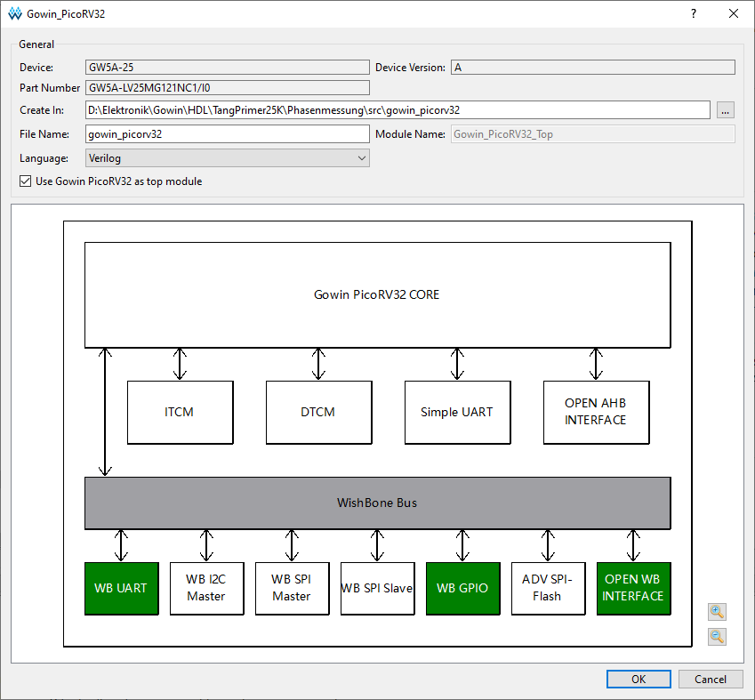Edit the File Name field

pyautogui.click(x=228, y=134)
